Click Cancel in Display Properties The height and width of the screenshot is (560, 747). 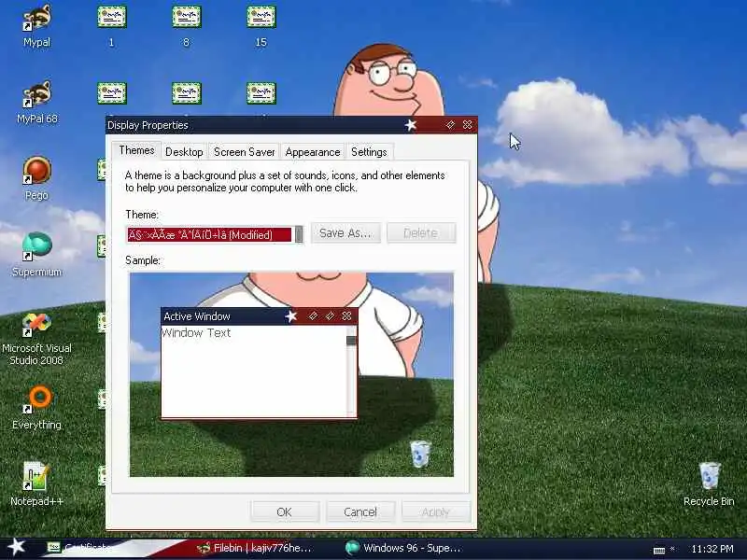(x=360, y=511)
